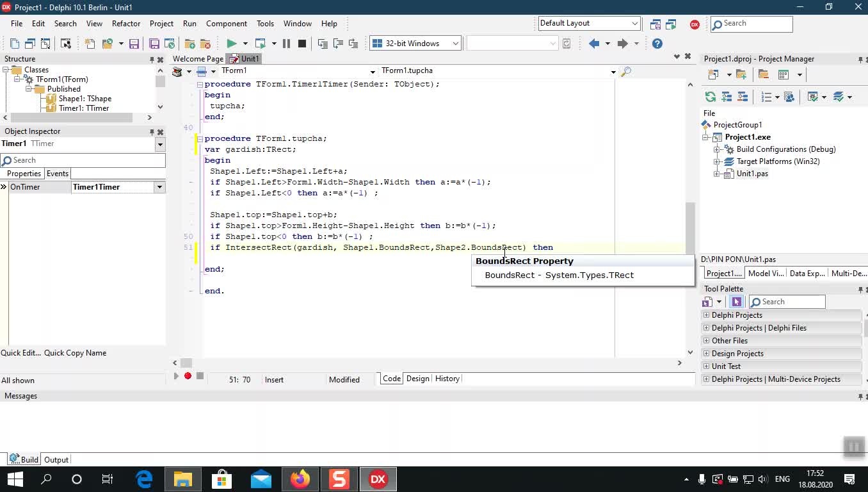Open the Object Inspector Timer1 component dropdown
868x492 pixels.
click(160, 144)
